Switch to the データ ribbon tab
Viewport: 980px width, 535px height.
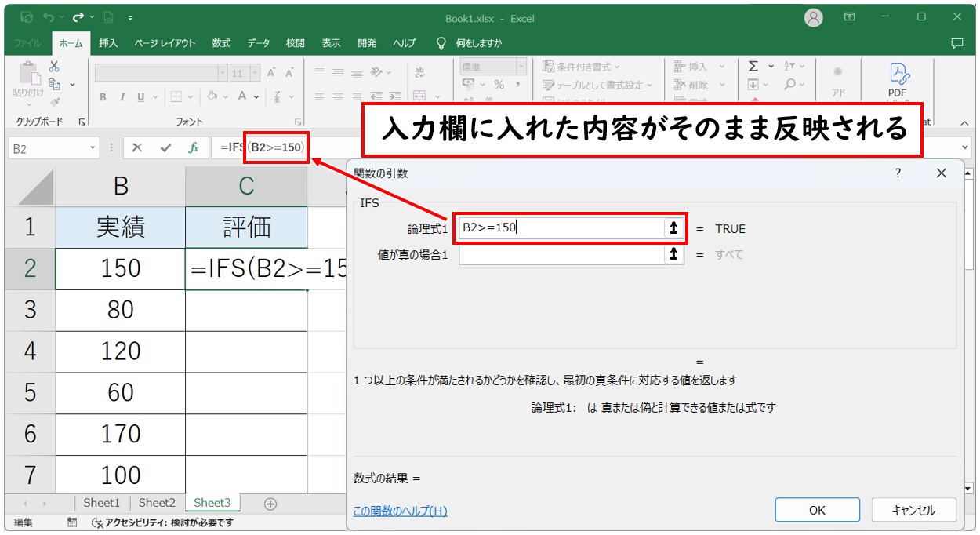pos(258,43)
